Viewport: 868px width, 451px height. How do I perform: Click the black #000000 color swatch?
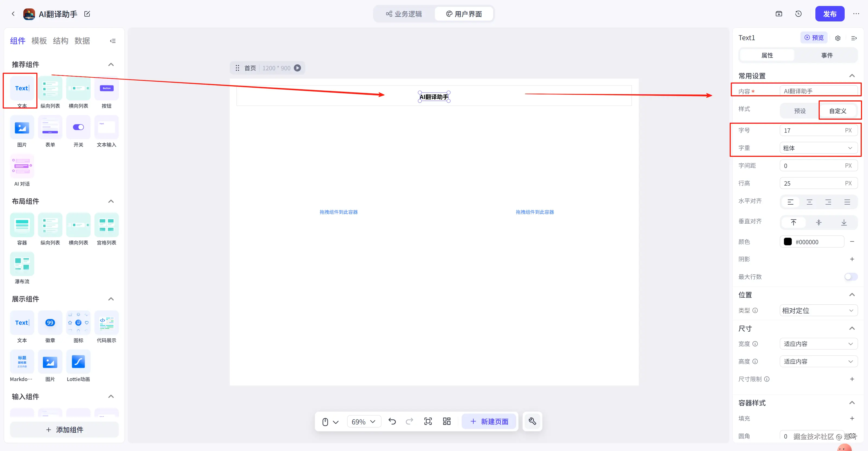tap(787, 242)
